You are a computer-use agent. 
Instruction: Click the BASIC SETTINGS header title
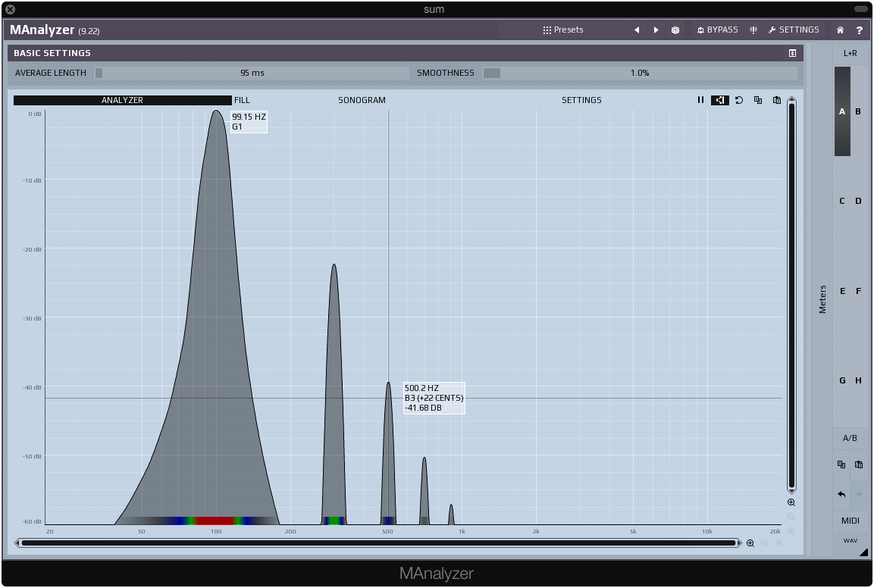52,53
